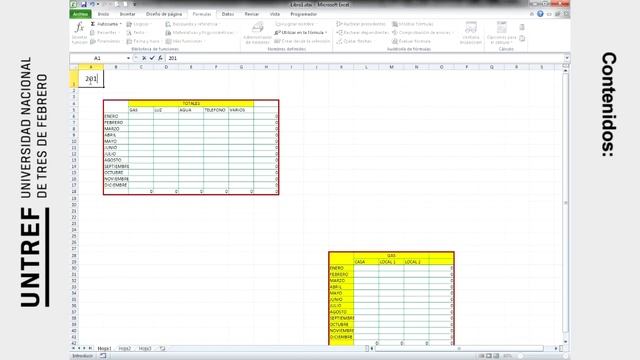Open the Administrador de nombres
Screen dimensions: 640x360
click(257, 33)
